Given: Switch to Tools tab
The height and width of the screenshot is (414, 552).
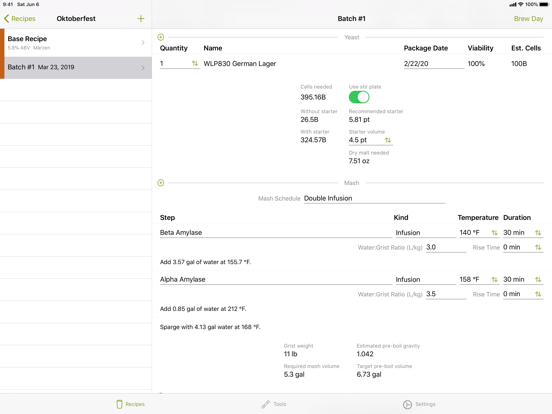Looking at the screenshot, I should 274,404.
